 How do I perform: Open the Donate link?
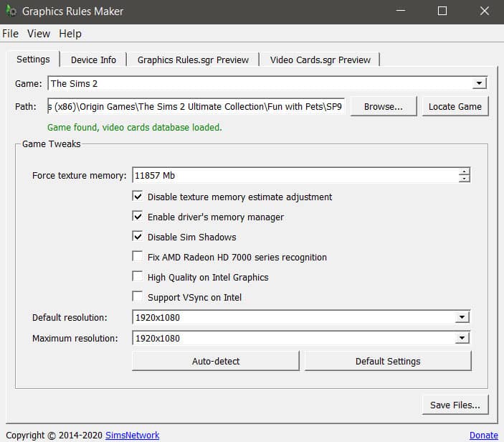coord(484,436)
